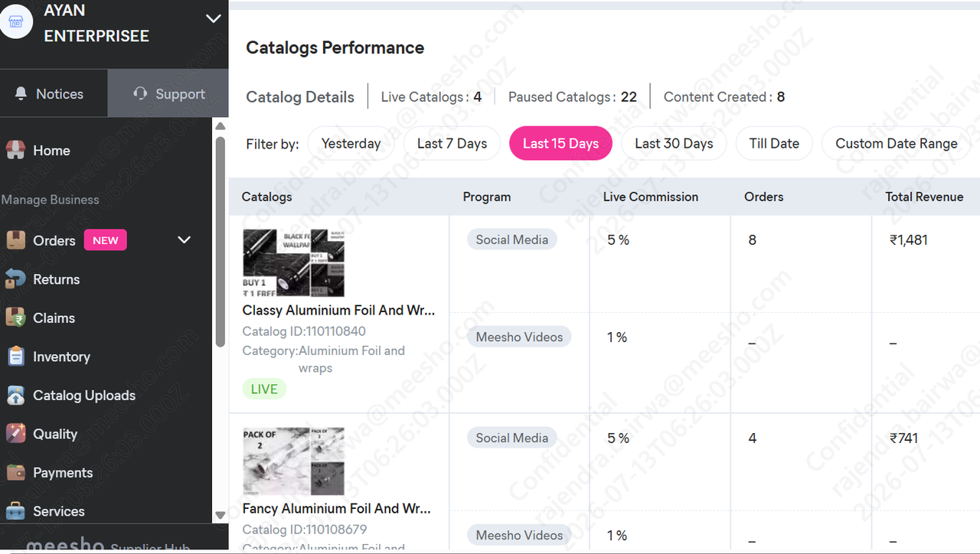Viewport: 980px width, 554px height.
Task: Open the Fancy Aluminium Foil And Wr... title
Action: 337,509
